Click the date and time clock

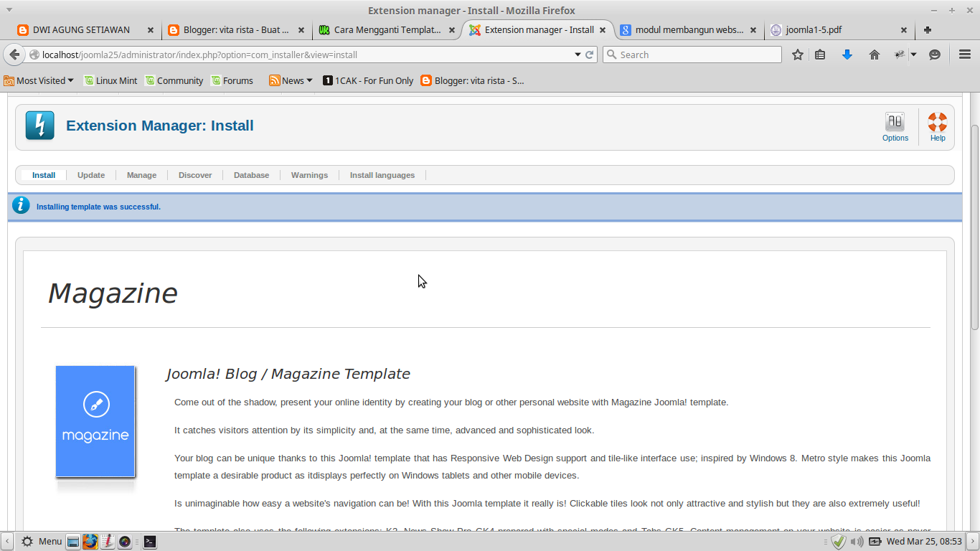coord(923,542)
